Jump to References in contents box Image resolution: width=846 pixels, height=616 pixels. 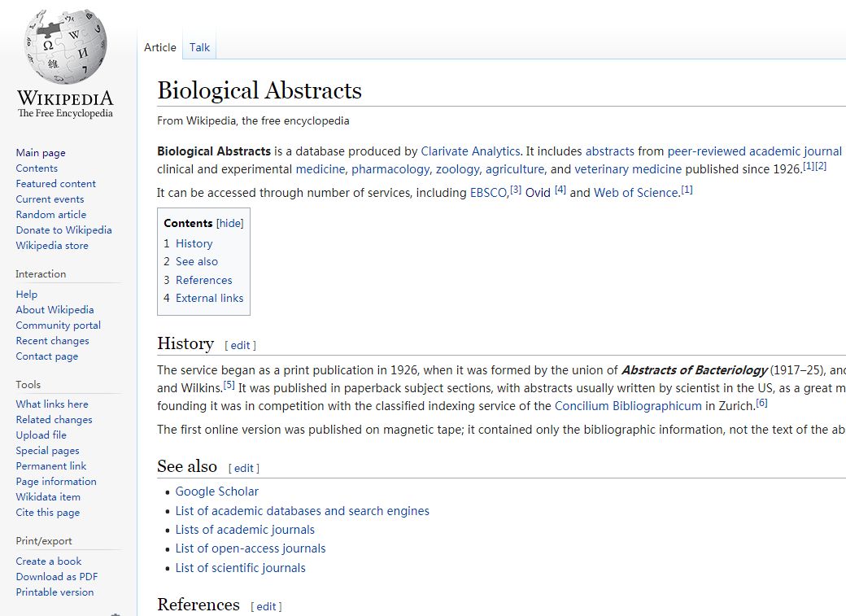(x=204, y=280)
